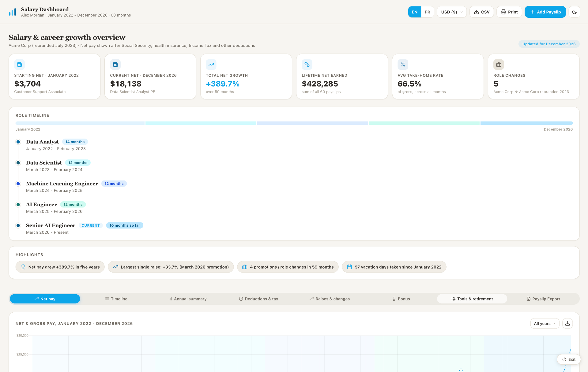Click the trend icon in Largest single raise highlight
The width and height of the screenshot is (588, 372).
[115, 267]
